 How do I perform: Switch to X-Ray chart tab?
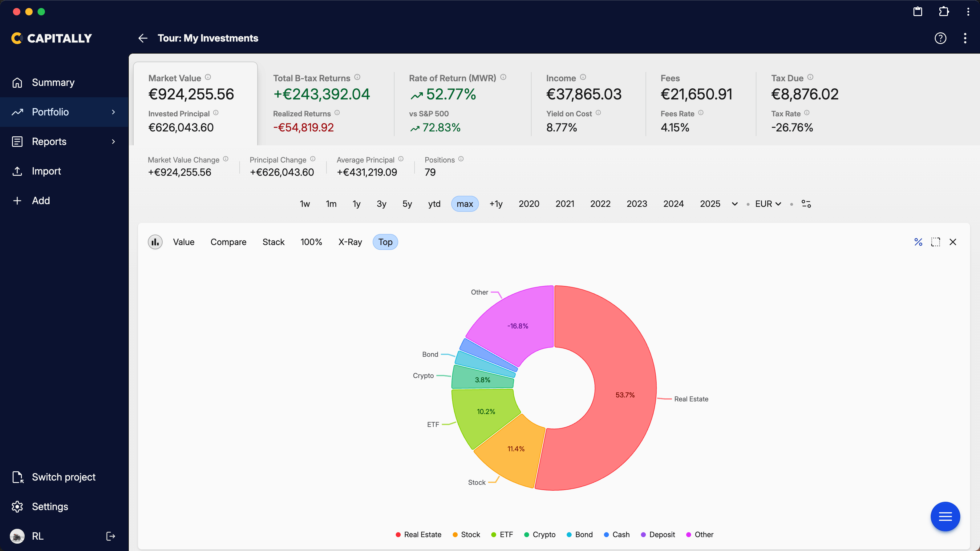(x=350, y=242)
